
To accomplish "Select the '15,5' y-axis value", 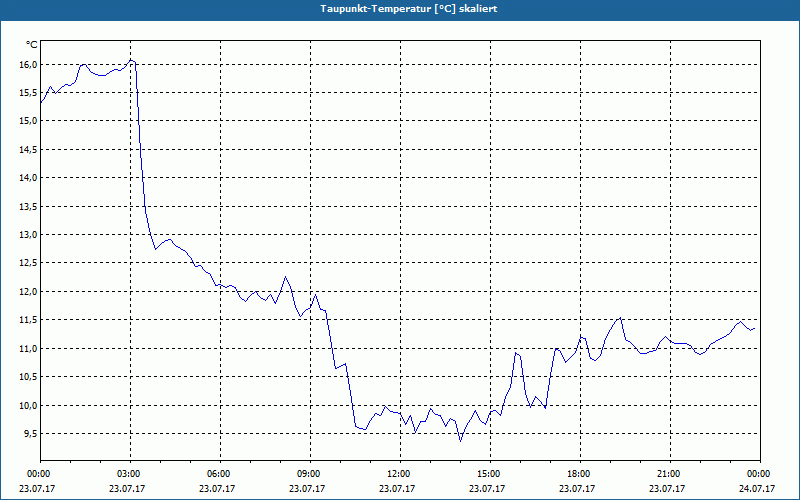I will pos(29,92).
